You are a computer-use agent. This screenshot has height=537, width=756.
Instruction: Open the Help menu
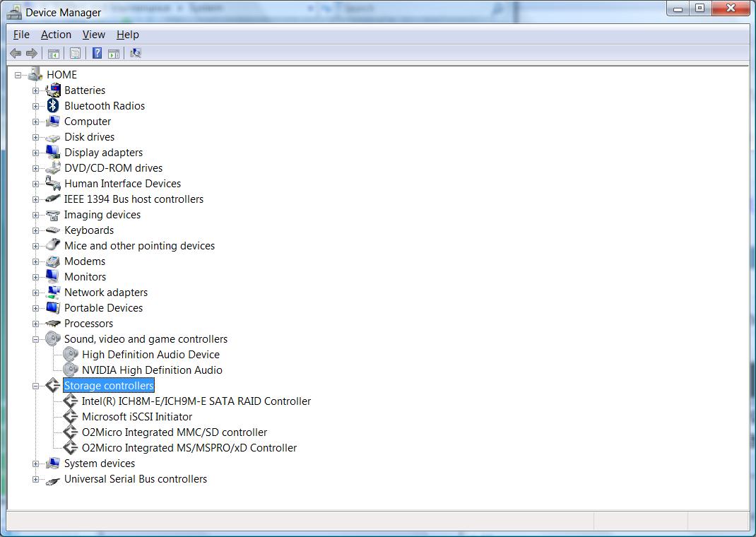click(128, 35)
